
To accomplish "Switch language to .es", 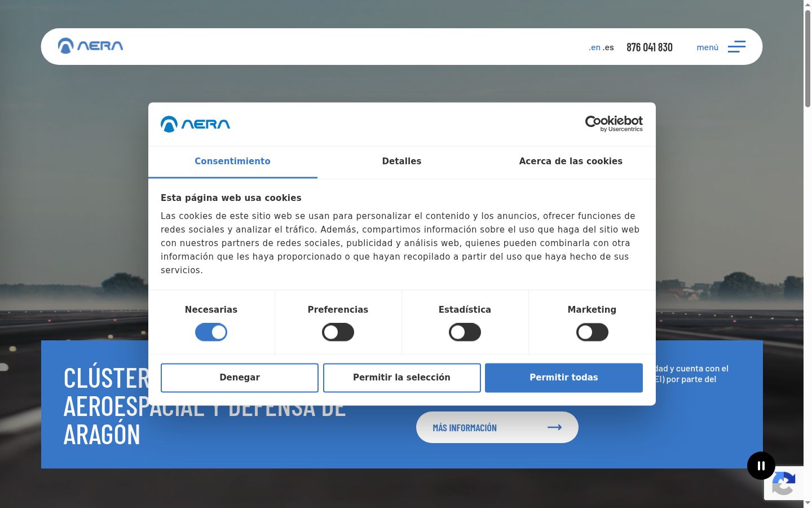I will click(608, 47).
